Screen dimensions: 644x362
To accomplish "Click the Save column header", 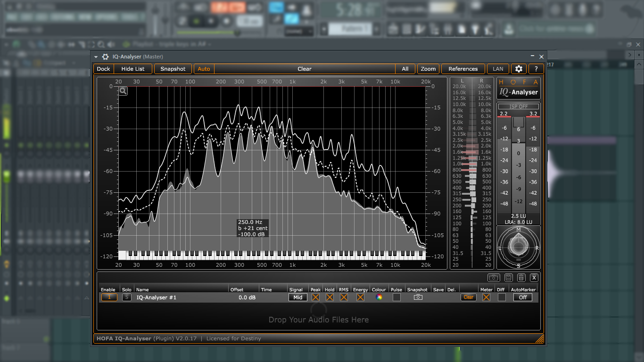I will (438, 290).
